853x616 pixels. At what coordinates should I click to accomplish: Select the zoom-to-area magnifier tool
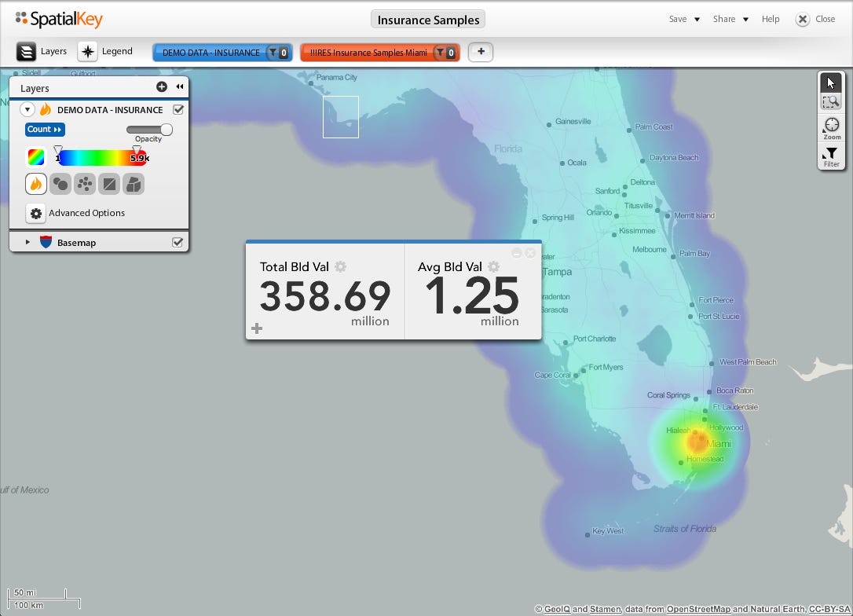[x=831, y=102]
